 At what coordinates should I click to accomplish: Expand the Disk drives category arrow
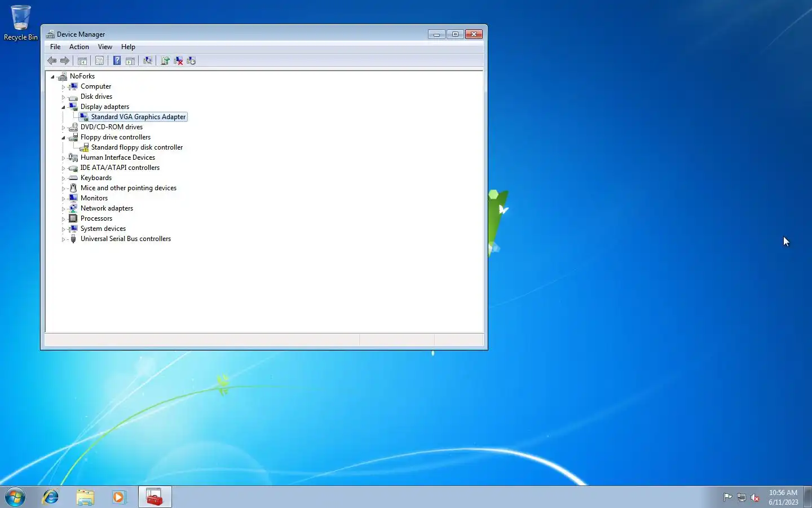(x=63, y=97)
